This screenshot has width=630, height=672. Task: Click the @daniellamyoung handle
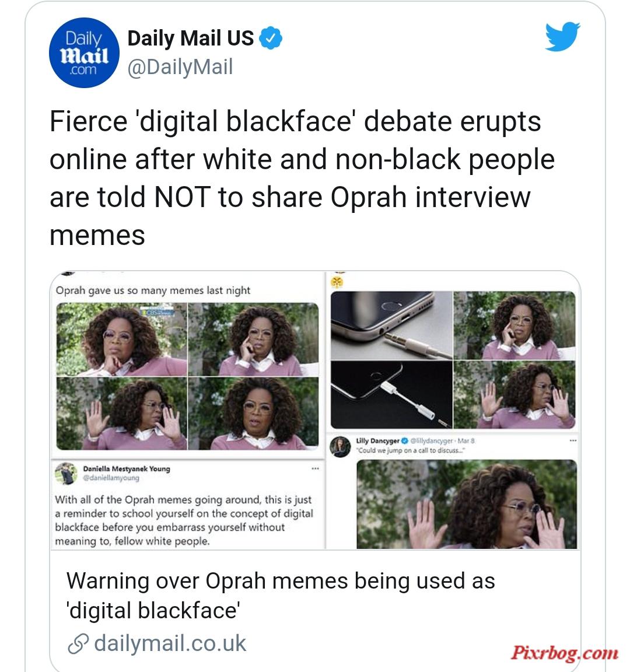111,478
